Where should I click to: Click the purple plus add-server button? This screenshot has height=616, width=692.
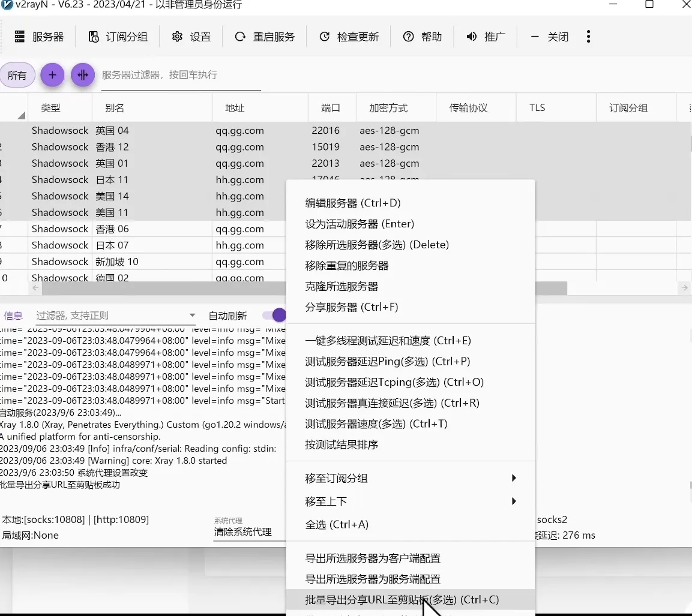click(52, 75)
